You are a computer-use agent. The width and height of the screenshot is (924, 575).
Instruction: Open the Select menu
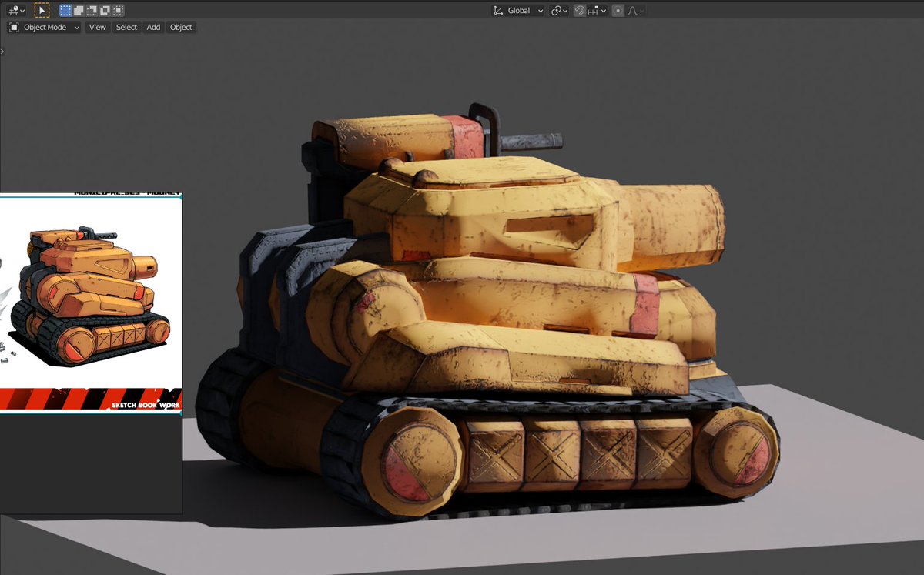tap(126, 27)
